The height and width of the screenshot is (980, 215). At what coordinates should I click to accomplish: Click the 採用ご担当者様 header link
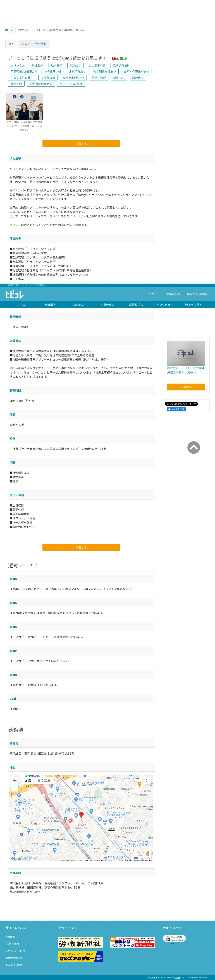click(x=197, y=294)
